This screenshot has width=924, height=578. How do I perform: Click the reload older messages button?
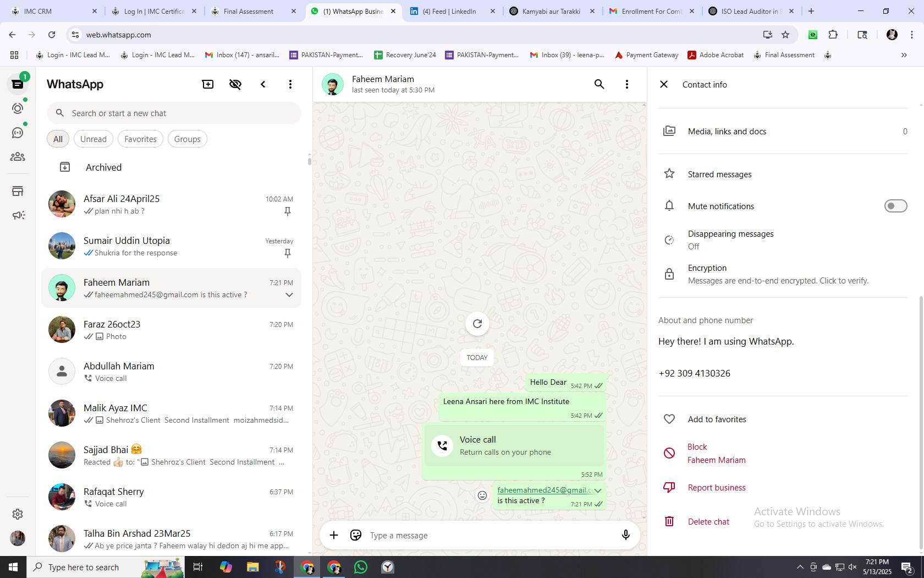(477, 324)
